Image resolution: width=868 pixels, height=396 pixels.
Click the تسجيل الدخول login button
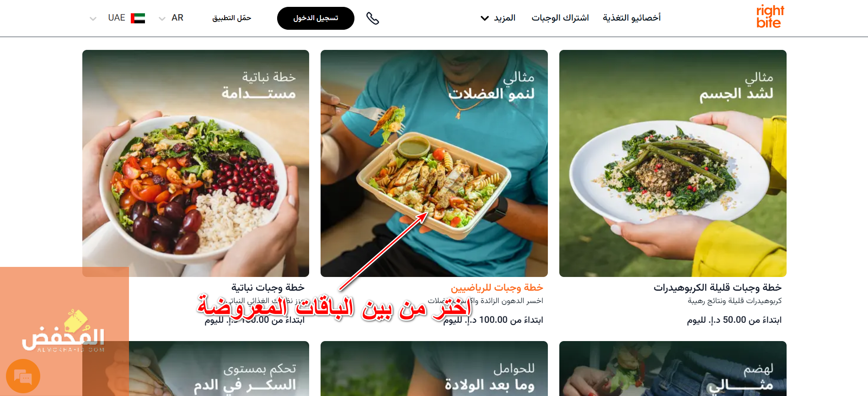[316, 18]
